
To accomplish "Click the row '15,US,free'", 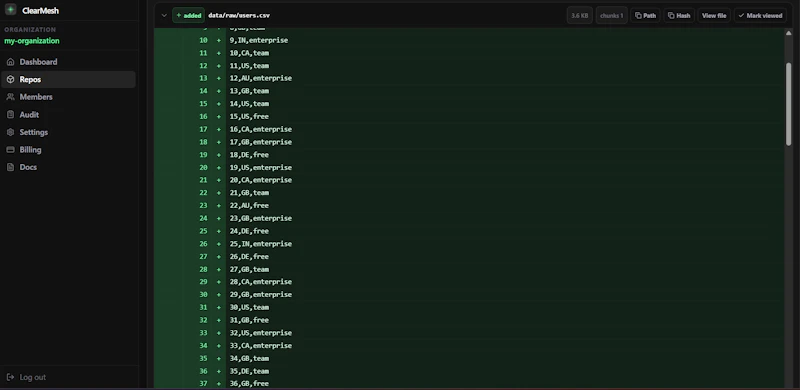I will coord(469,116).
